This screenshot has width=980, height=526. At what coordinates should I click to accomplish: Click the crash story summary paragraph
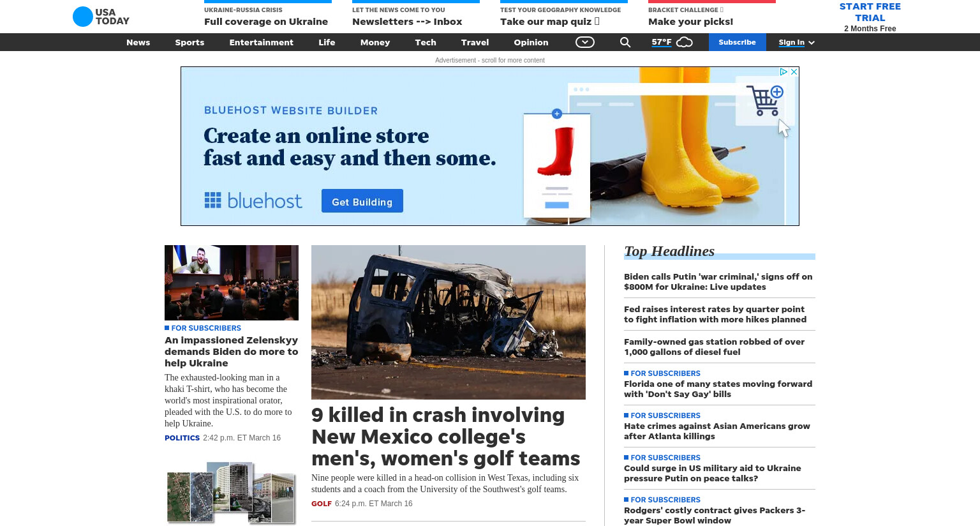point(445,483)
